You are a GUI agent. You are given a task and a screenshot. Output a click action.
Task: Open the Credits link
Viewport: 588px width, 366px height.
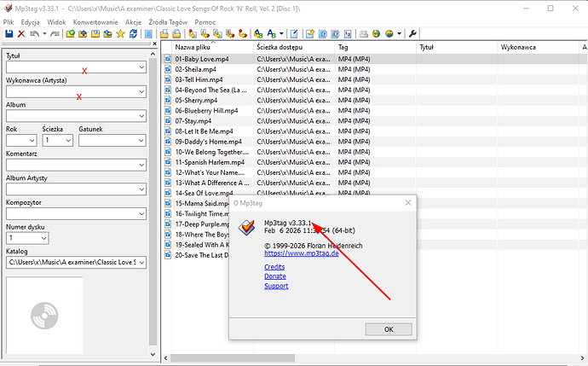tap(274, 267)
